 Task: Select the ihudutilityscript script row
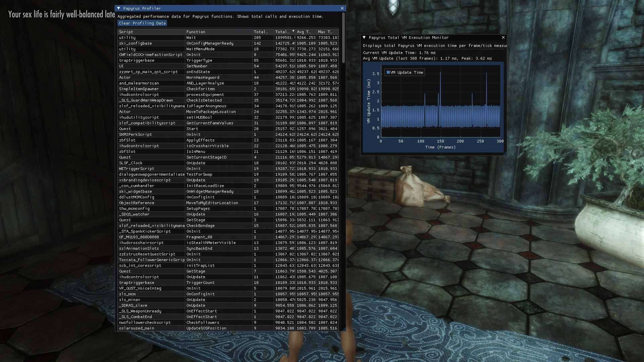(x=228, y=117)
